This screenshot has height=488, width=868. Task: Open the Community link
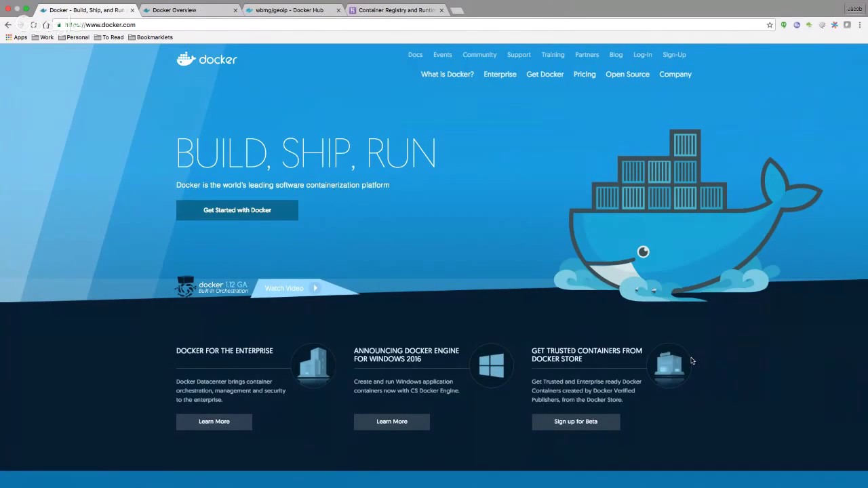[x=479, y=55]
